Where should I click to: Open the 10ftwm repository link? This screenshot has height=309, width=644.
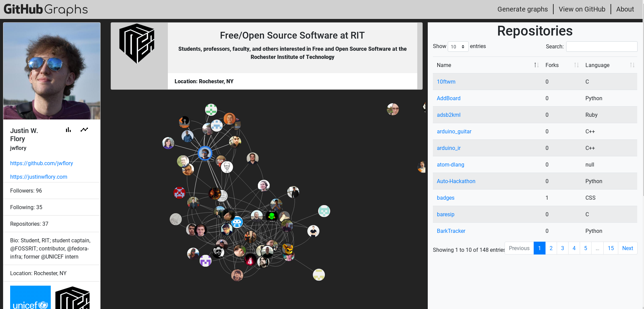tap(446, 82)
